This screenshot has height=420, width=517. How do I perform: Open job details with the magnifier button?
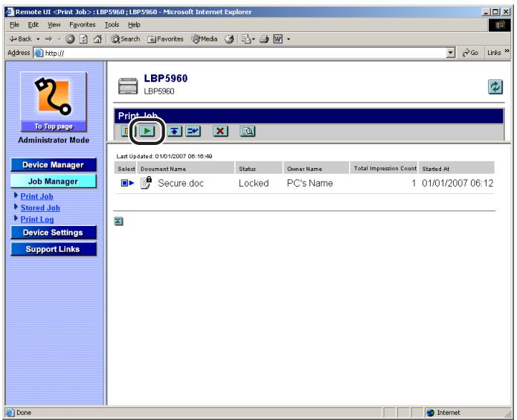point(247,131)
